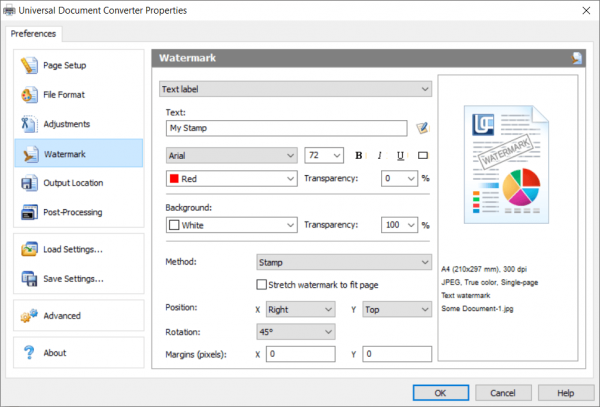Click the watermark header icon at top right
The image size is (600, 407).
577,58
